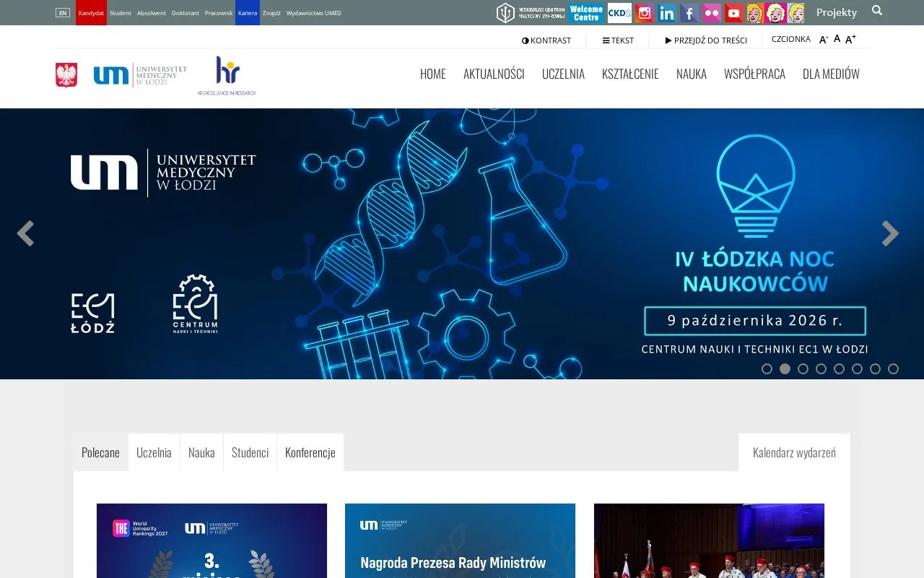Screen dimensions: 924x578
Task: Click the magnifying glass search icon
Action: click(x=877, y=10)
